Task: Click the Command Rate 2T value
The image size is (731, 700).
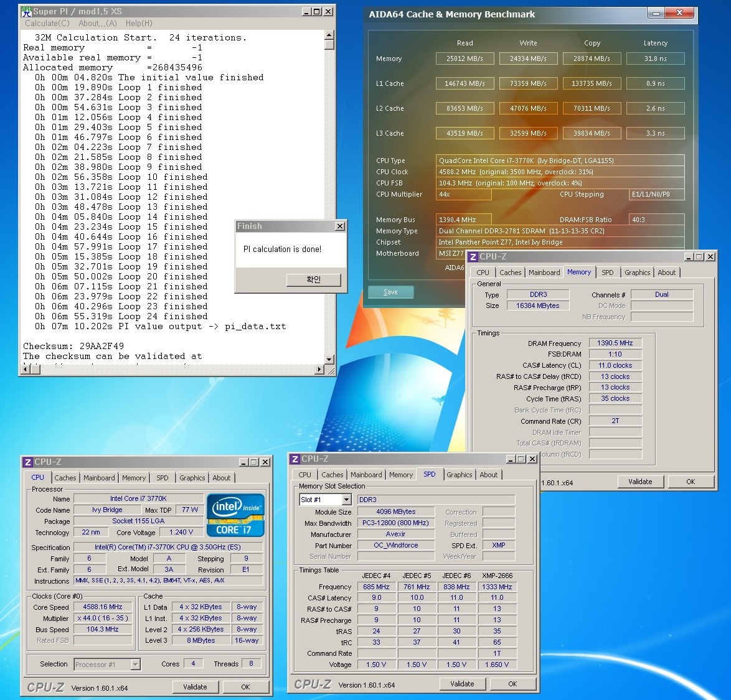Action: point(615,421)
